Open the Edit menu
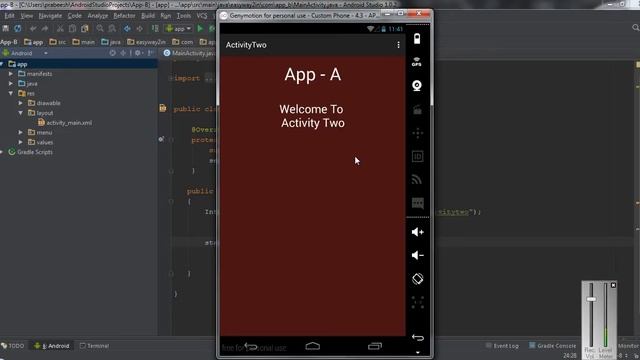The height and width of the screenshot is (360, 640). click(9, 16)
